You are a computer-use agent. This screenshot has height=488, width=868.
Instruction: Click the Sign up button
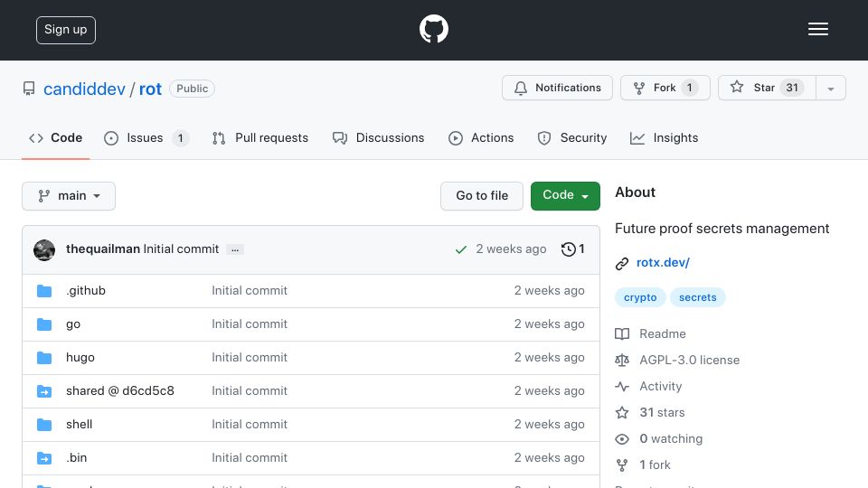coord(66,30)
